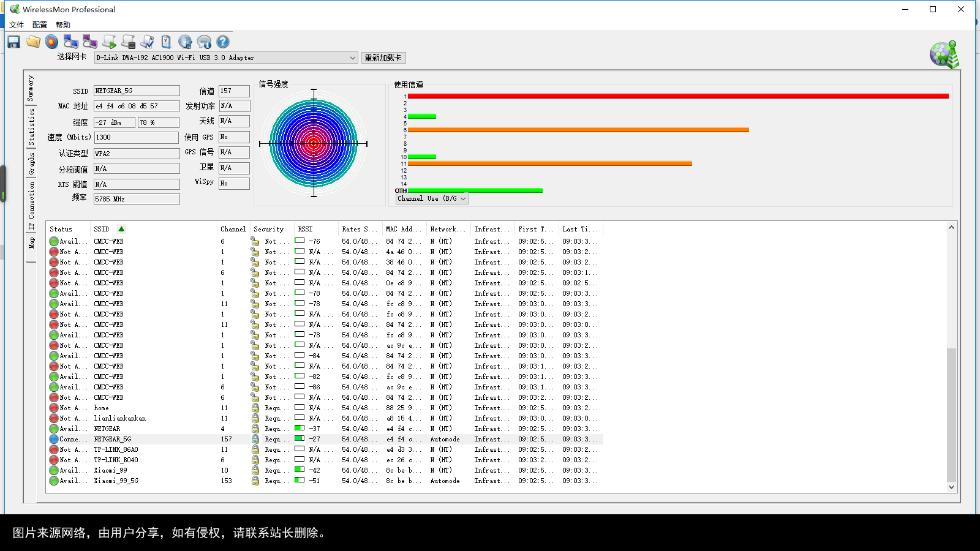Viewport: 980px width, 551px height.
Task: Open the 文件 menu
Action: (17, 25)
